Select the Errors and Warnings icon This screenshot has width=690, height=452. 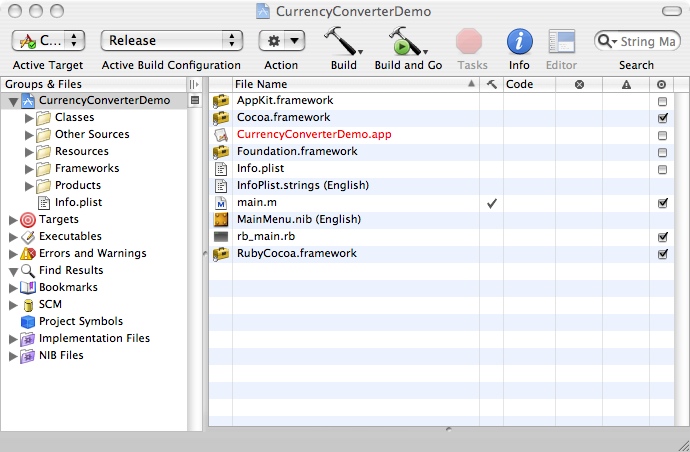(28, 254)
